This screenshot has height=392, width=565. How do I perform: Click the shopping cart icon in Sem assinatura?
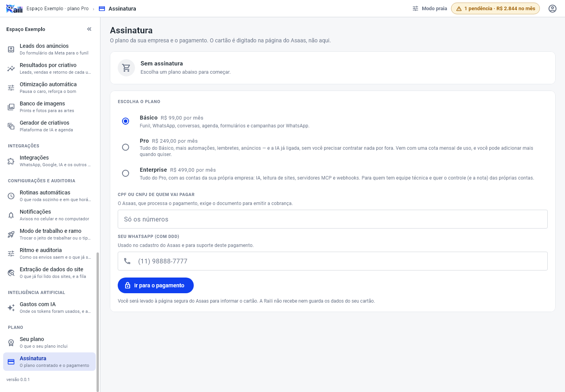coord(126,68)
